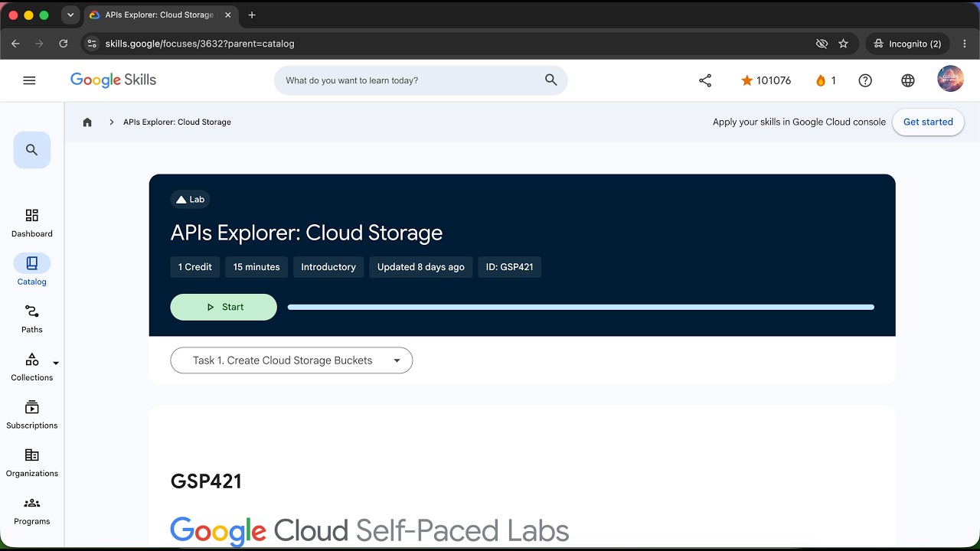Open Paths in the sidebar
This screenshot has height=551, width=980.
pos(32,318)
